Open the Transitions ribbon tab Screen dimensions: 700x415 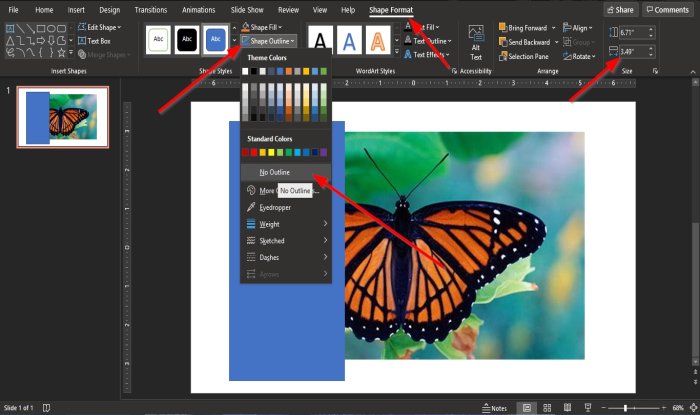pos(151,10)
